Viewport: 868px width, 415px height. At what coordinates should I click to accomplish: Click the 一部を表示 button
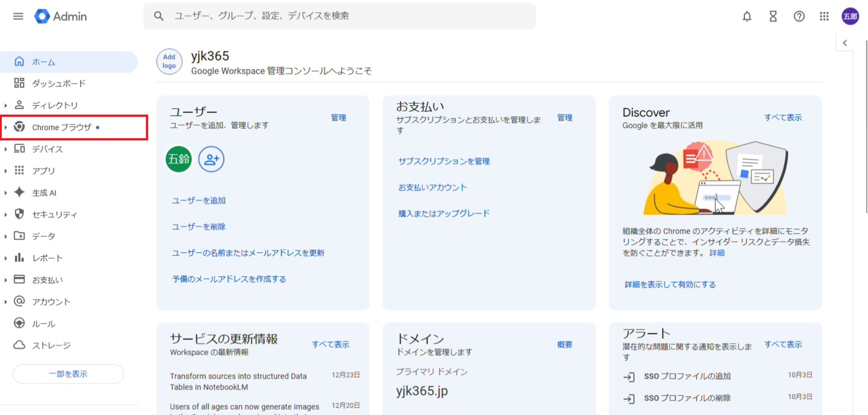click(x=68, y=374)
